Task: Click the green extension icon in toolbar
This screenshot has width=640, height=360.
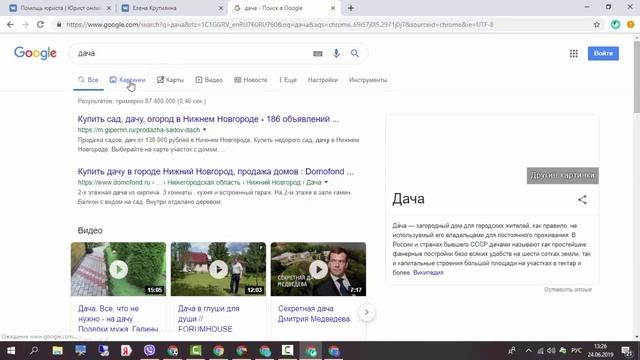Action: coord(615,24)
